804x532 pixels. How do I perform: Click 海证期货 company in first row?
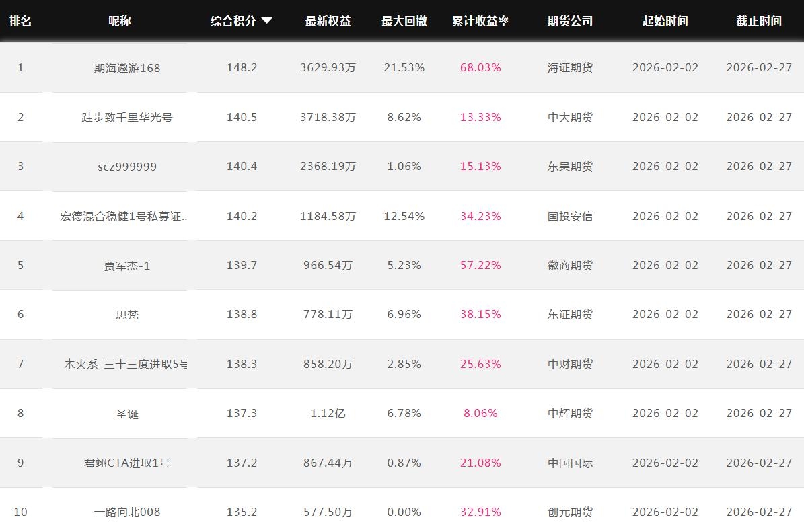coord(570,68)
